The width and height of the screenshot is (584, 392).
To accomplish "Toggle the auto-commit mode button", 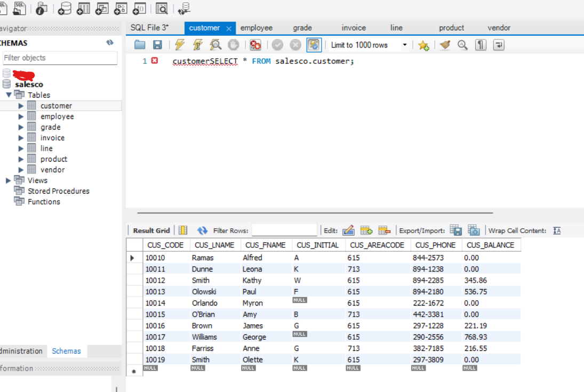I will click(314, 45).
